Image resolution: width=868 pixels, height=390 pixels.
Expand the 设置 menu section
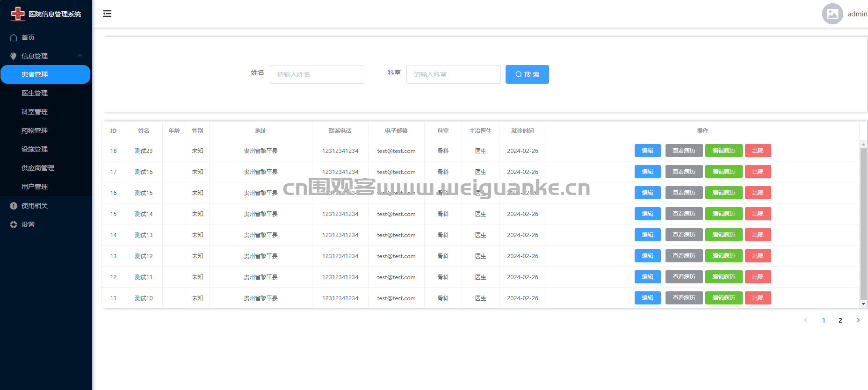[x=28, y=224]
